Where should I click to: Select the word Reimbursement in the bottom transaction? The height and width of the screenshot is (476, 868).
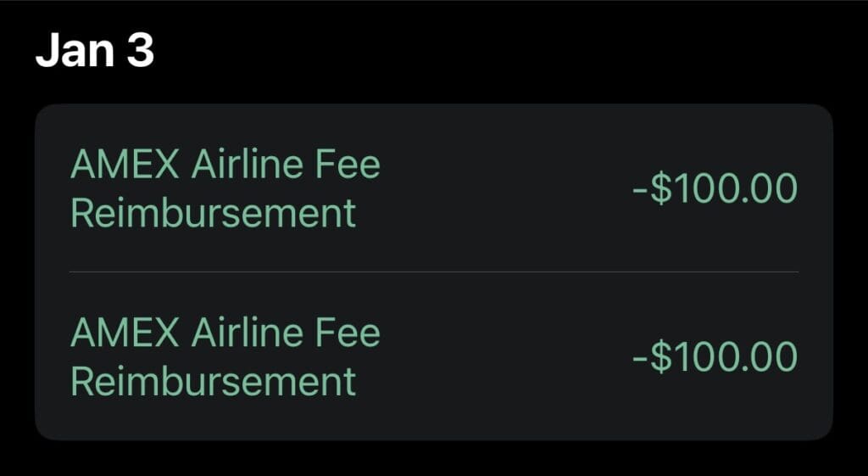[x=213, y=381]
